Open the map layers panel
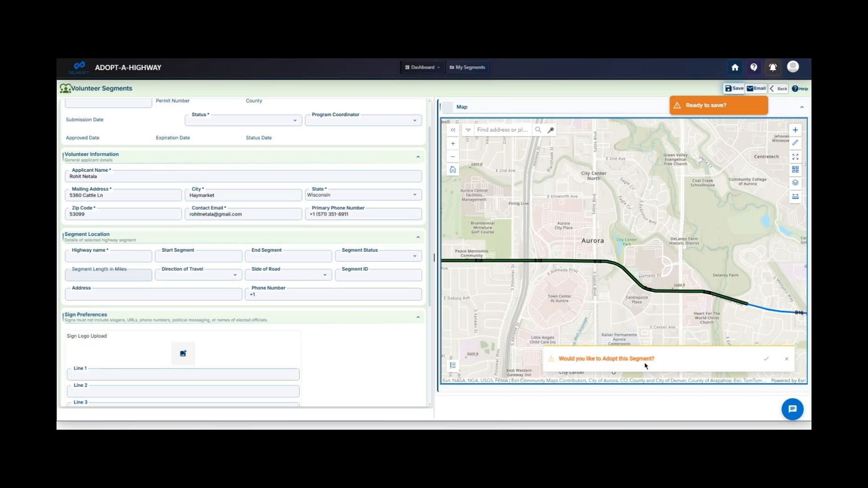The image size is (868, 488). pos(796,183)
